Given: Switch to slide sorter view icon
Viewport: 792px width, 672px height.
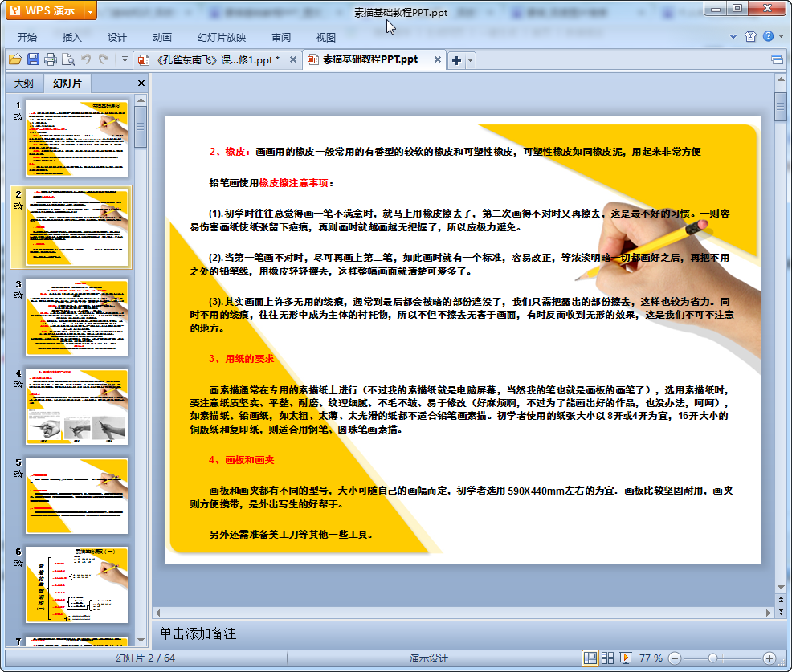Looking at the screenshot, I should [607, 658].
